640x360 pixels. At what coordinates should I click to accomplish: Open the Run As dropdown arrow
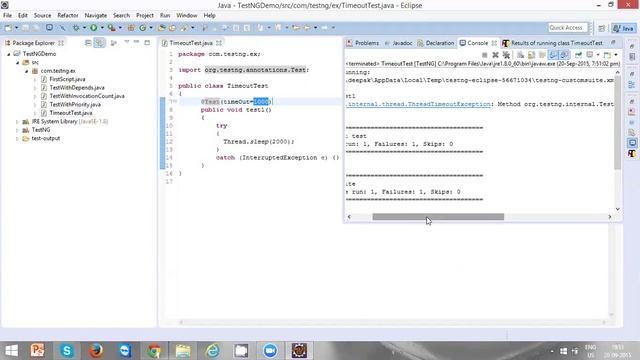(x=102, y=28)
